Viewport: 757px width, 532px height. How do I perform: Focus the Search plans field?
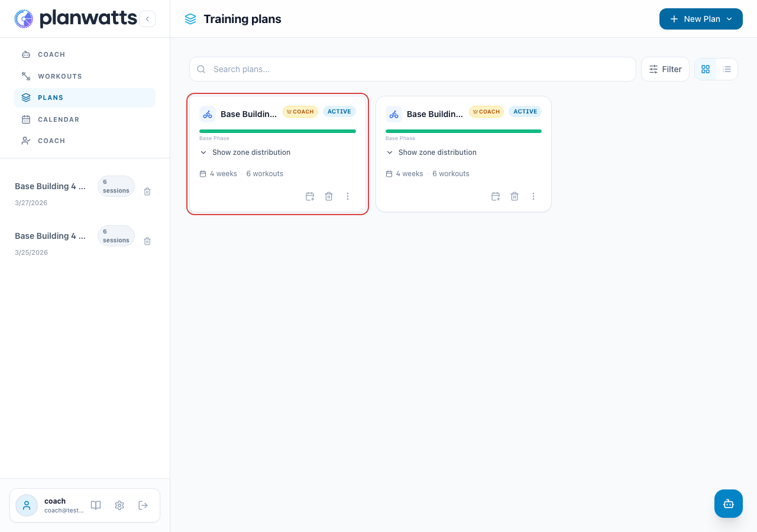[413, 69]
